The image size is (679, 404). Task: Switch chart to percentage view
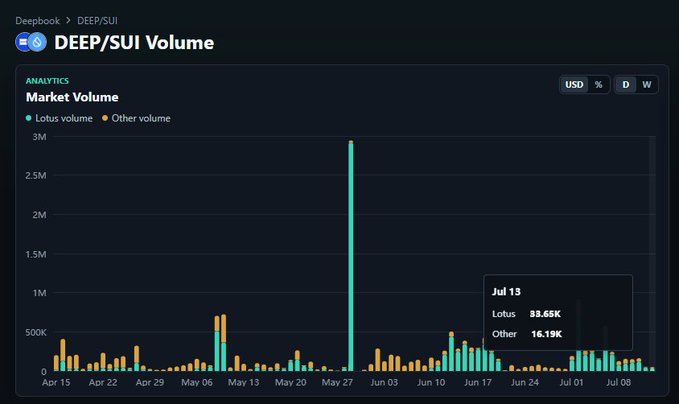coord(598,84)
